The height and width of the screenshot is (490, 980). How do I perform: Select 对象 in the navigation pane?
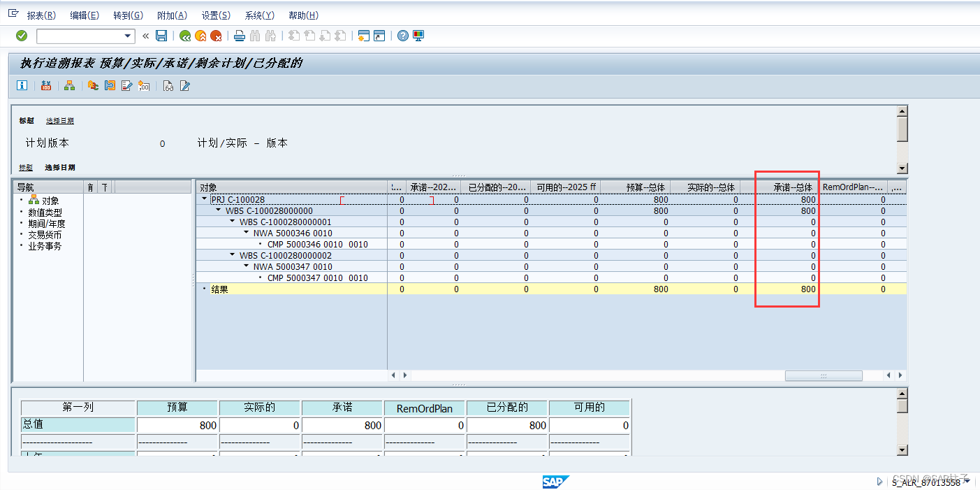(x=50, y=201)
